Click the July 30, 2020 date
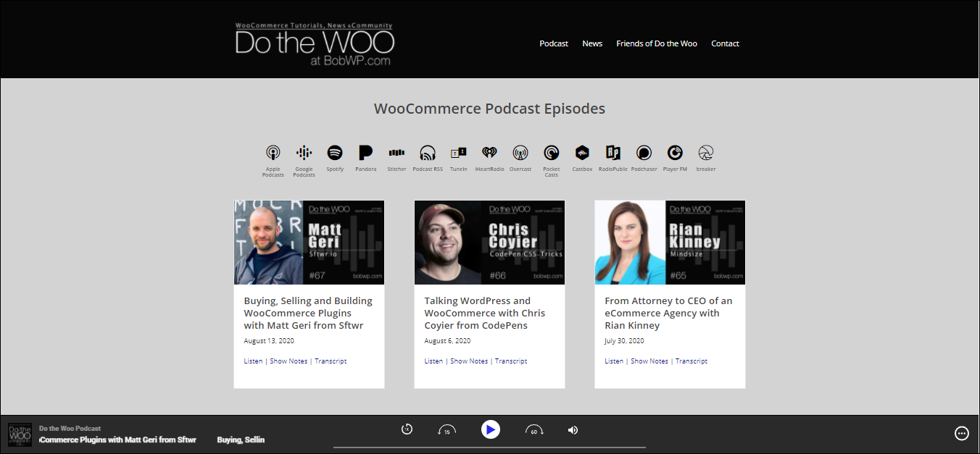 pyautogui.click(x=624, y=341)
